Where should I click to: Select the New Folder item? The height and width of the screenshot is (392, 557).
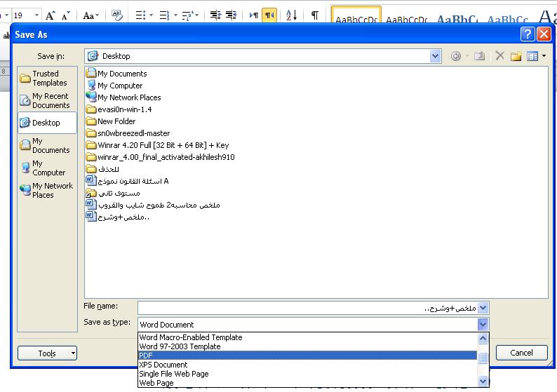click(111, 121)
